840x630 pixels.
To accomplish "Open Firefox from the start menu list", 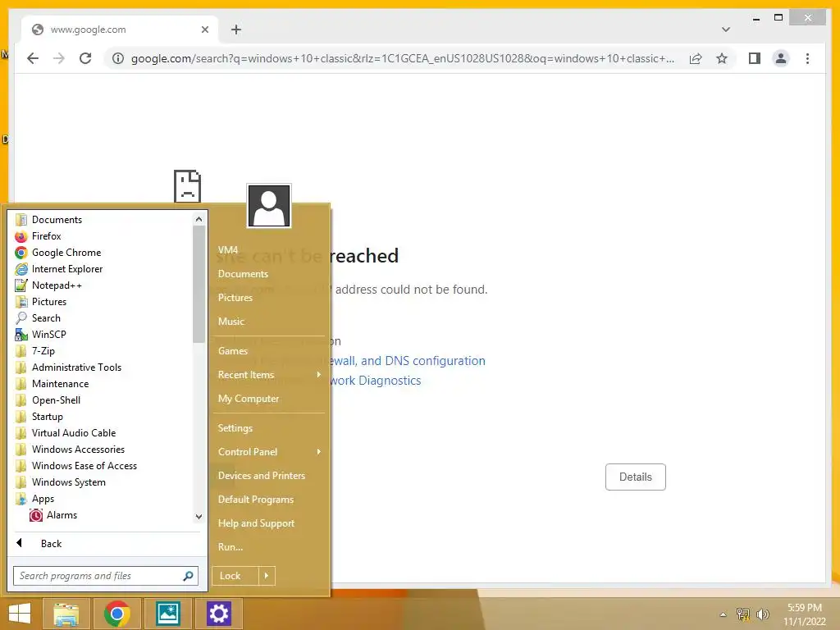I will pos(46,235).
